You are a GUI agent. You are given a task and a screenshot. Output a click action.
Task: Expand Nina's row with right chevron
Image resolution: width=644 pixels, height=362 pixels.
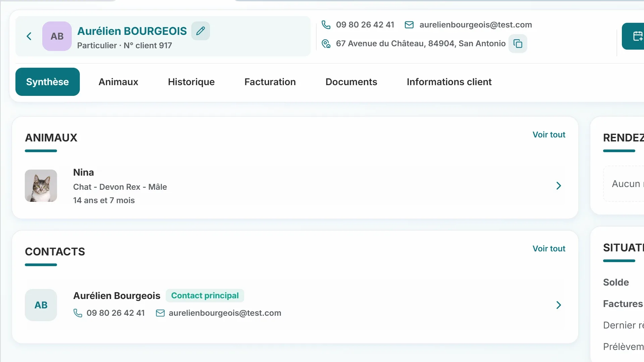[559, 186]
